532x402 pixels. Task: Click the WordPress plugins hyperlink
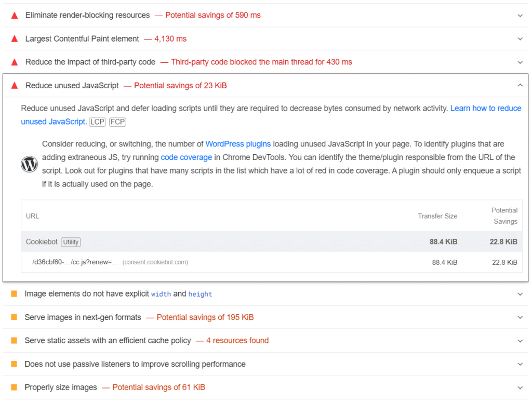click(238, 144)
